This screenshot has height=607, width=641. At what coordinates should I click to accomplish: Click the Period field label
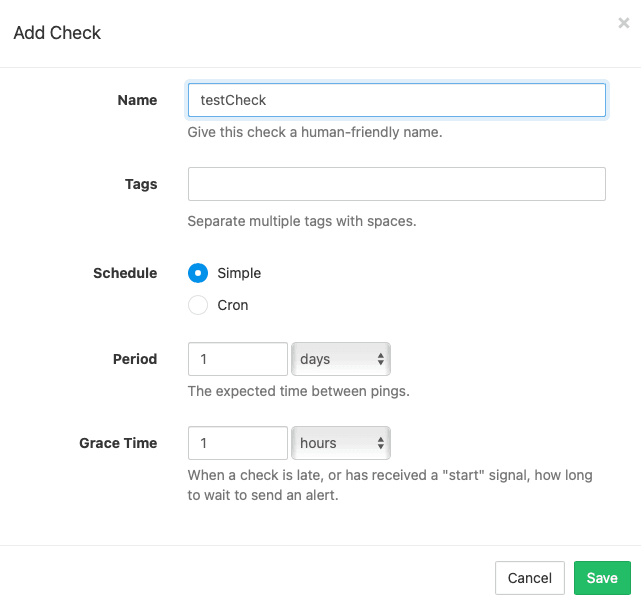point(135,359)
